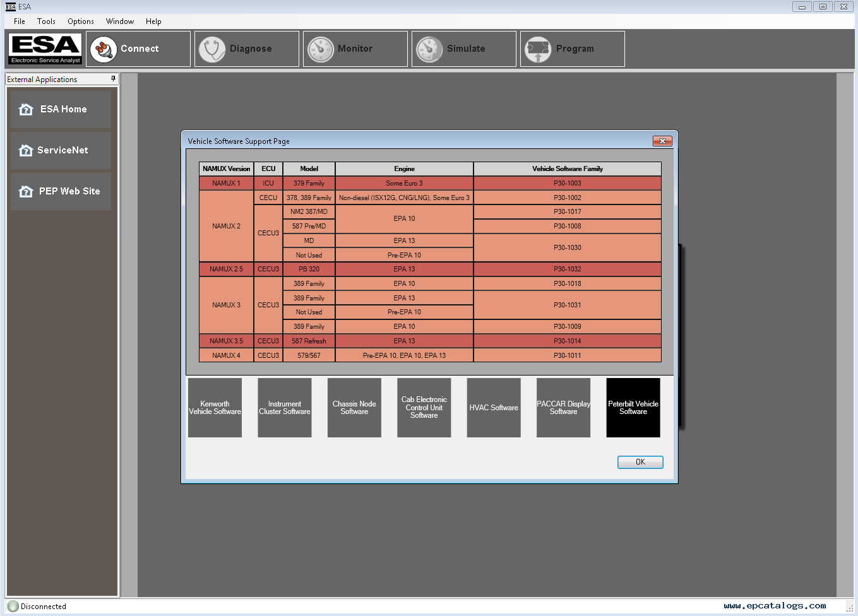Click the Disconnected status bar text
Image resolution: width=858 pixels, height=616 pixels.
tap(43, 607)
